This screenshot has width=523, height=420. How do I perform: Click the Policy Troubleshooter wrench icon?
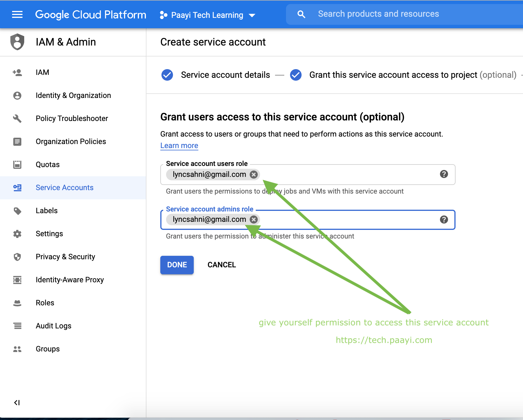[x=17, y=118]
